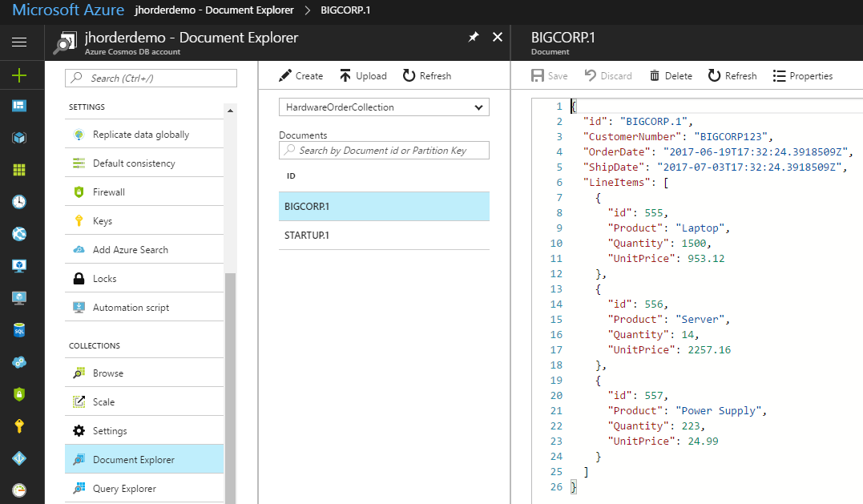
Task: Go to the Firewall menu item
Action: [144, 192]
